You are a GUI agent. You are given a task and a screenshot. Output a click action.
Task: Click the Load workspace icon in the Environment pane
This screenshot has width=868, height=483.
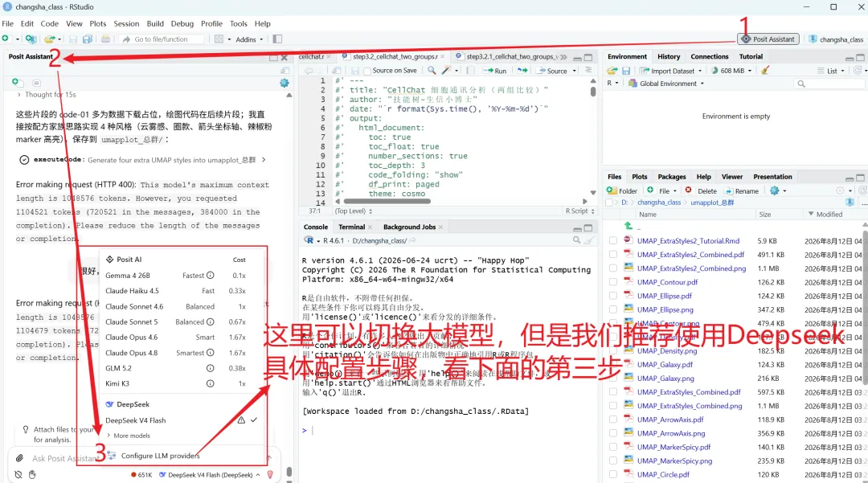612,70
